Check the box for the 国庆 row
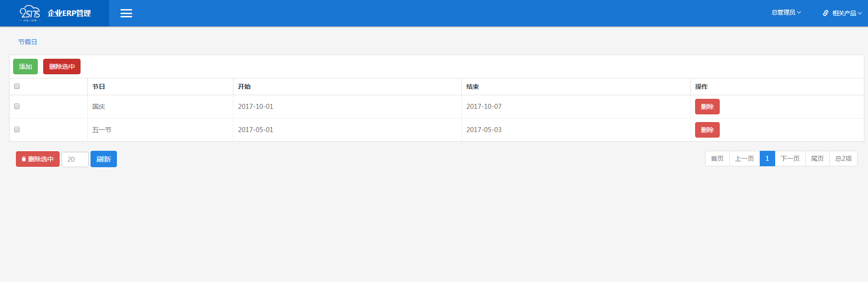868x282 pixels. tap(17, 106)
